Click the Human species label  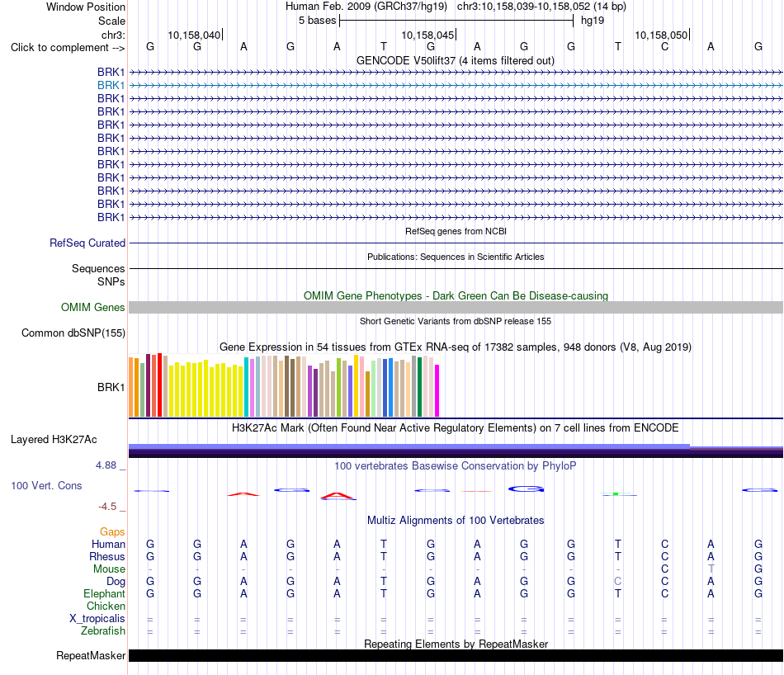pyautogui.click(x=108, y=544)
